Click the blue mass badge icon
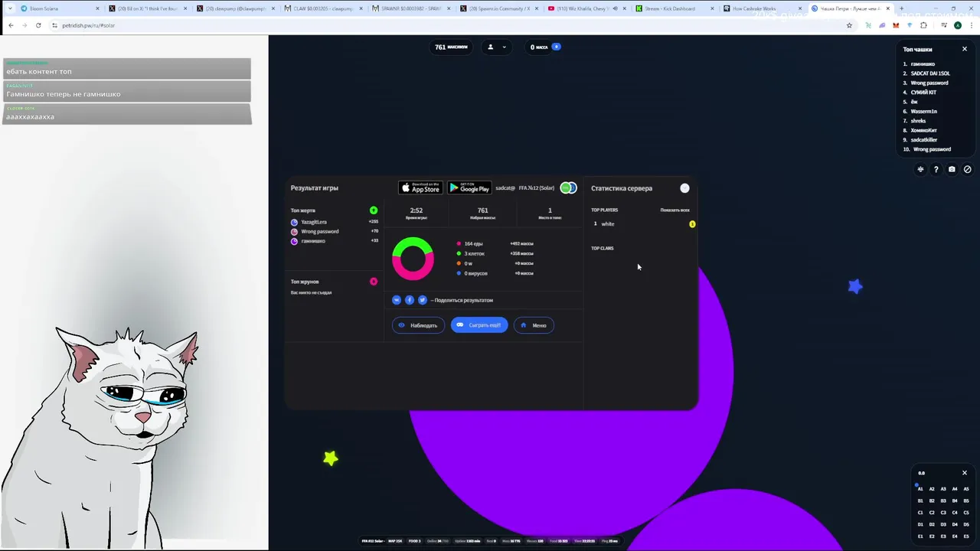Image resolution: width=980 pixels, height=551 pixels. coord(557,47)
